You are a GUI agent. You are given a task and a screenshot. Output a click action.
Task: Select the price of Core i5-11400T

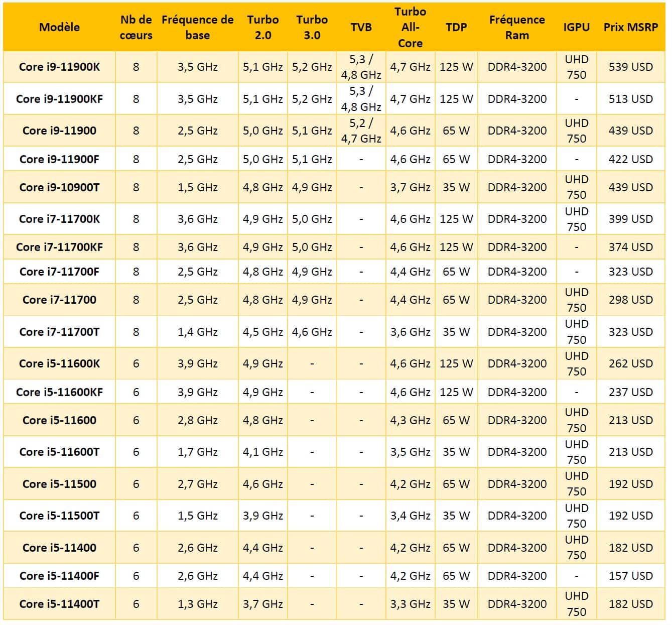[631, 604]
